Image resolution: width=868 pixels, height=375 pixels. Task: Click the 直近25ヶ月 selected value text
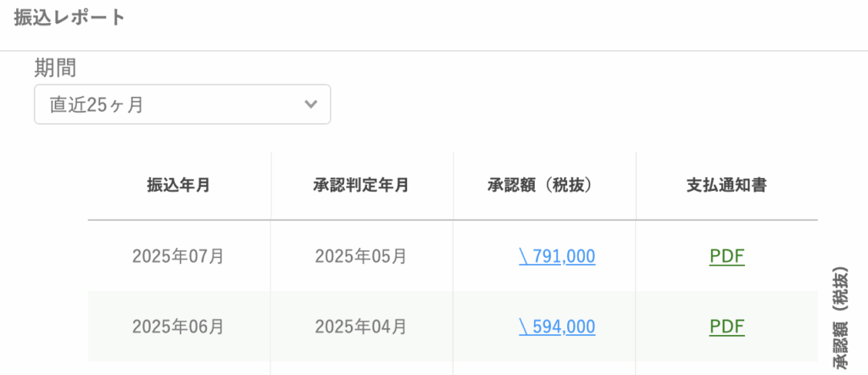click(97, 104)
